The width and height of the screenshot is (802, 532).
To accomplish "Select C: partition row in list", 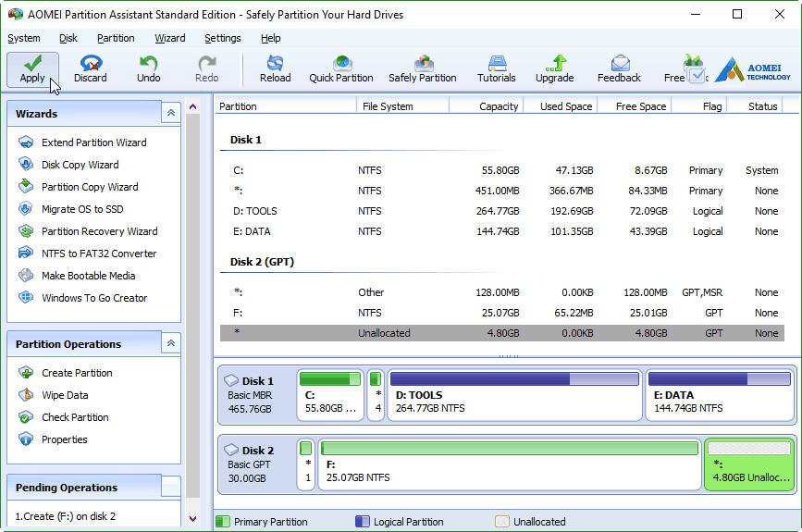I will [x=501, y=170].
